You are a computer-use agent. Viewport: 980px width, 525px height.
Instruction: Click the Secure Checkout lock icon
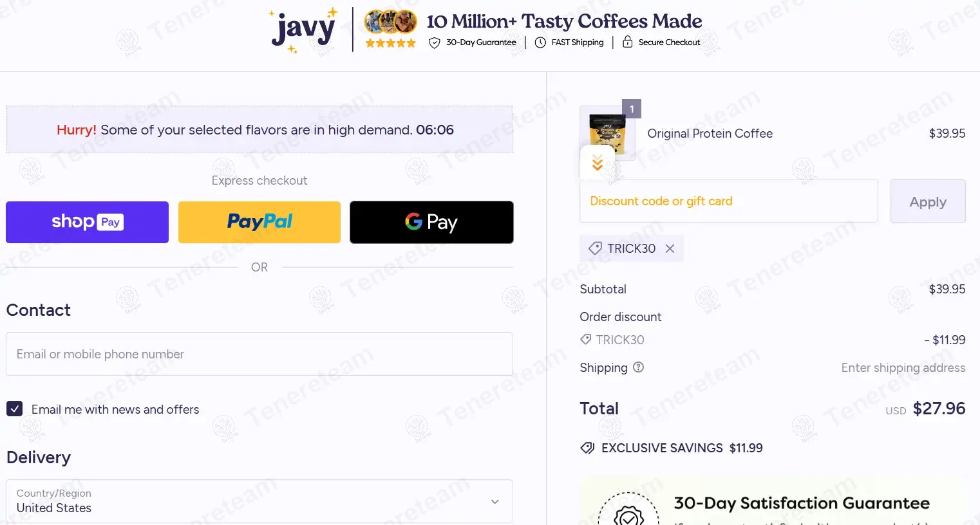(627, 42)
